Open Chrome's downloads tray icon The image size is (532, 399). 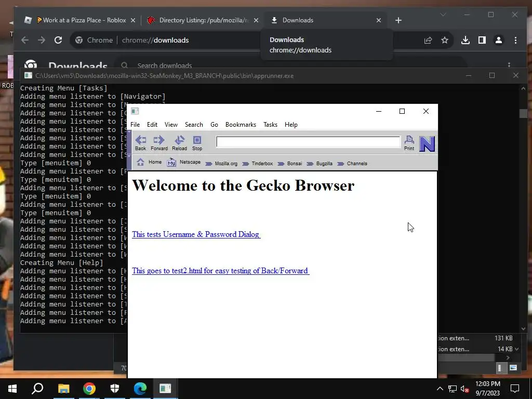point(465,41)
